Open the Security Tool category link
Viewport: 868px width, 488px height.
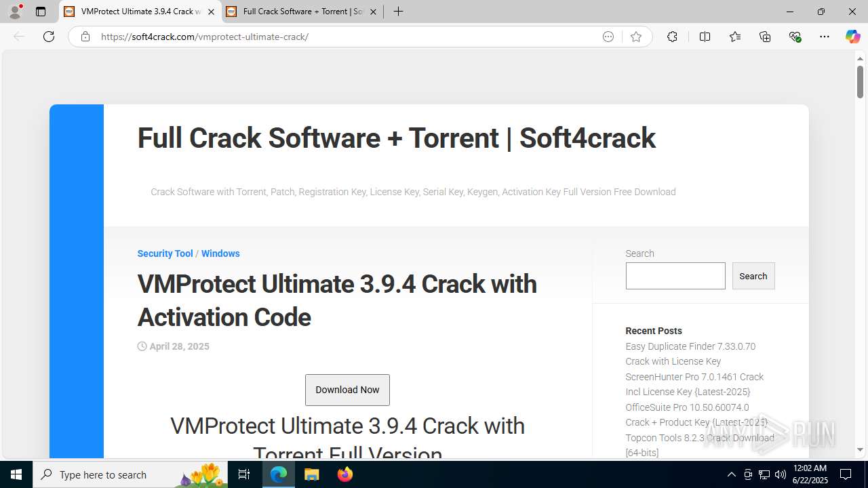coord(165,253)
